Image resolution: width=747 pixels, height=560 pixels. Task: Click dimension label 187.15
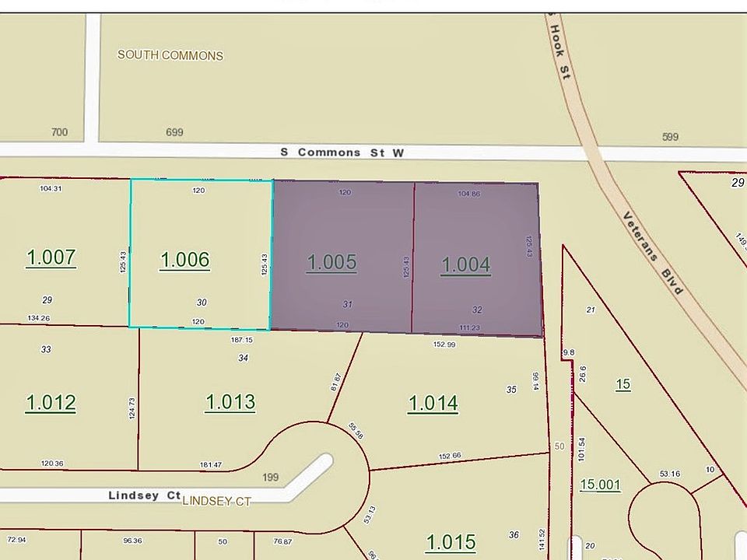point(241,340)
